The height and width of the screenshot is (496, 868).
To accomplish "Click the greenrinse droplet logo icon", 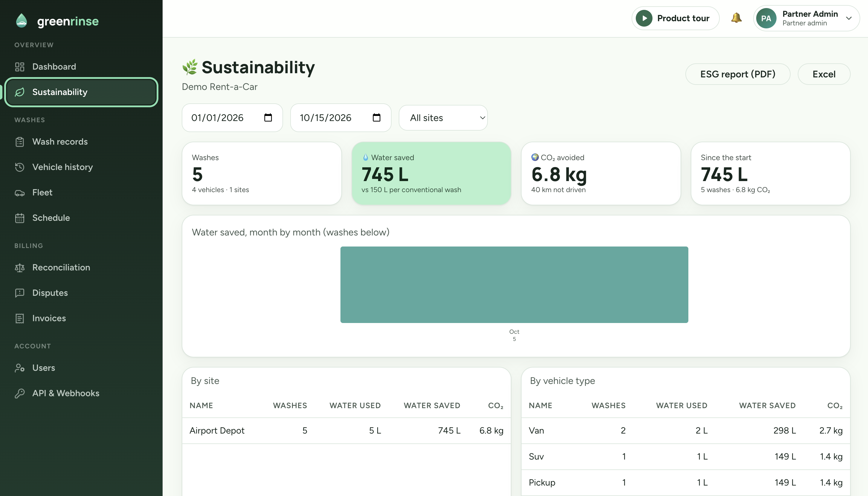I will point(22,21).
